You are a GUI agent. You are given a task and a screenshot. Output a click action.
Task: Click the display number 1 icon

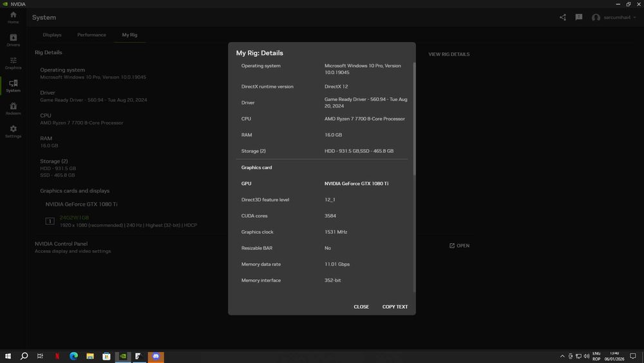pyautogui.click(x=50, y=221)
